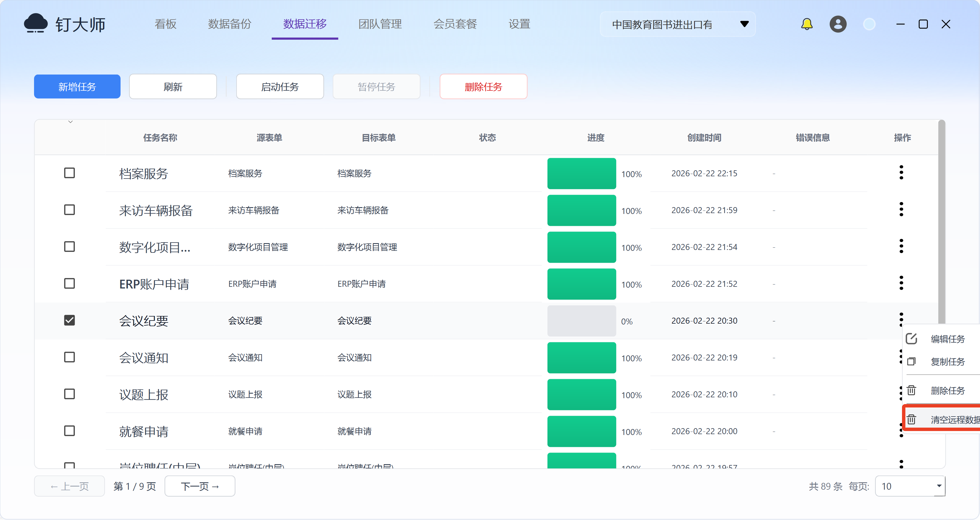Viewport: 980px width, 520px height.
Task: Click the 源表单 column header
Action: 269,138
